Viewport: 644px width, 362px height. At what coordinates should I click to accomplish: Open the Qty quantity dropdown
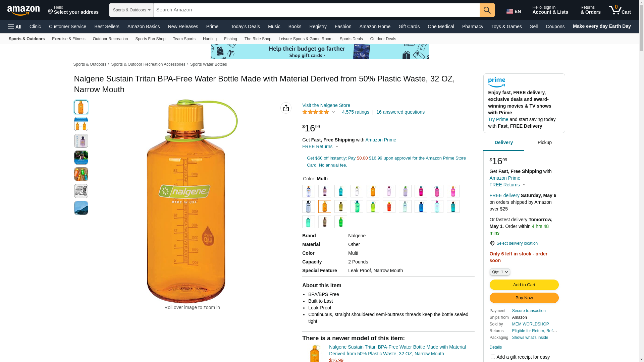tap(500, 272)
